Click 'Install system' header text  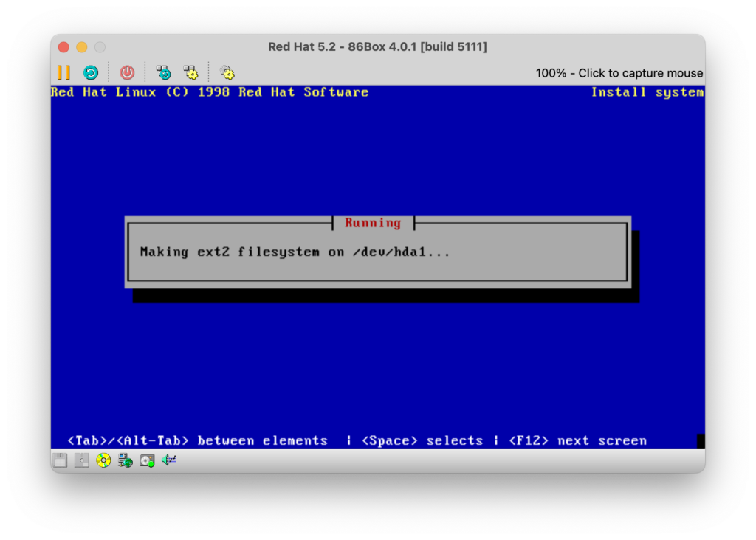tap(647, 92)
